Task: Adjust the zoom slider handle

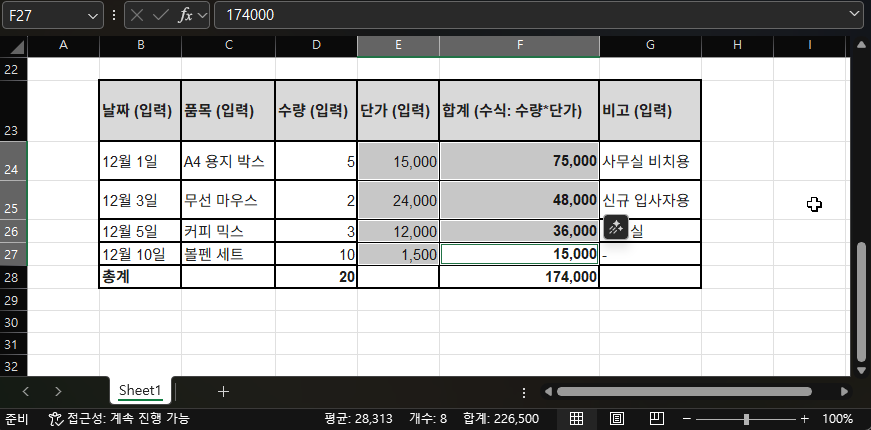Action: click(746, 419)
